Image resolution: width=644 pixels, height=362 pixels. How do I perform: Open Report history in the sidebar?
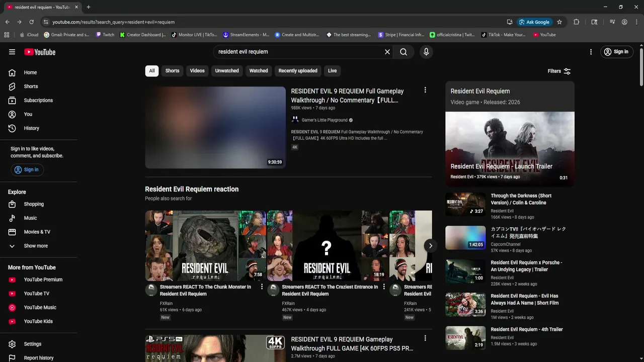(x=39, y=358)
